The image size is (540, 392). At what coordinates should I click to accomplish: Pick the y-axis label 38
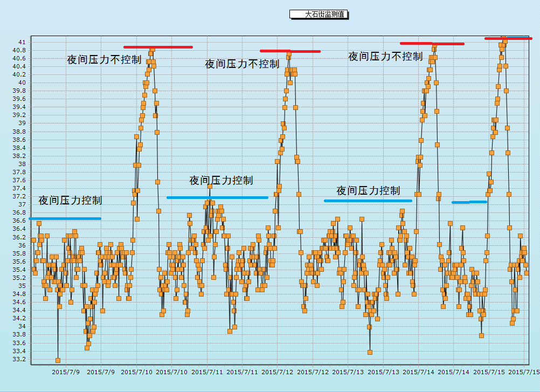click(x=22, y=164)
